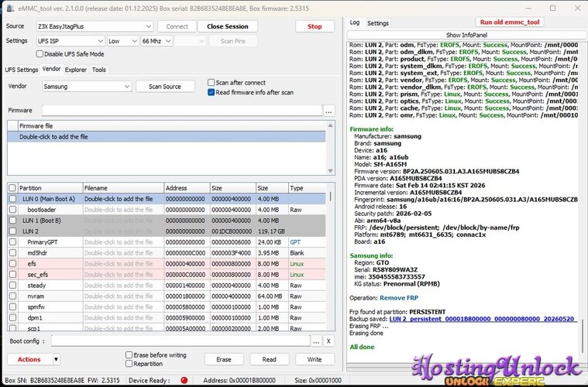Open the Firmware file browse button
The width and height of the screenshot is (588, 387).
click(x=329, y=111)
